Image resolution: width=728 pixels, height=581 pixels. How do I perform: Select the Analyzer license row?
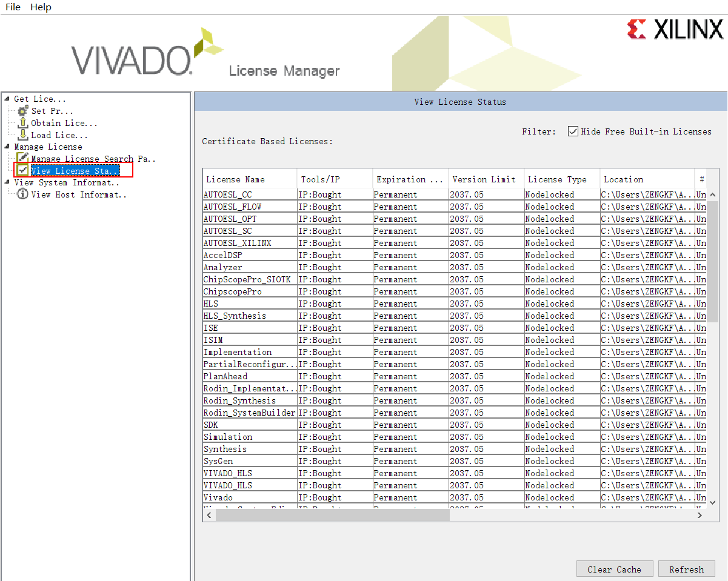[455, 267]
